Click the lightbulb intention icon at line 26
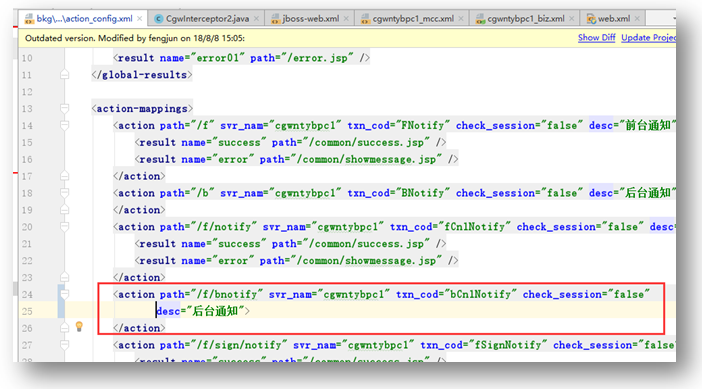 (79, 326)
